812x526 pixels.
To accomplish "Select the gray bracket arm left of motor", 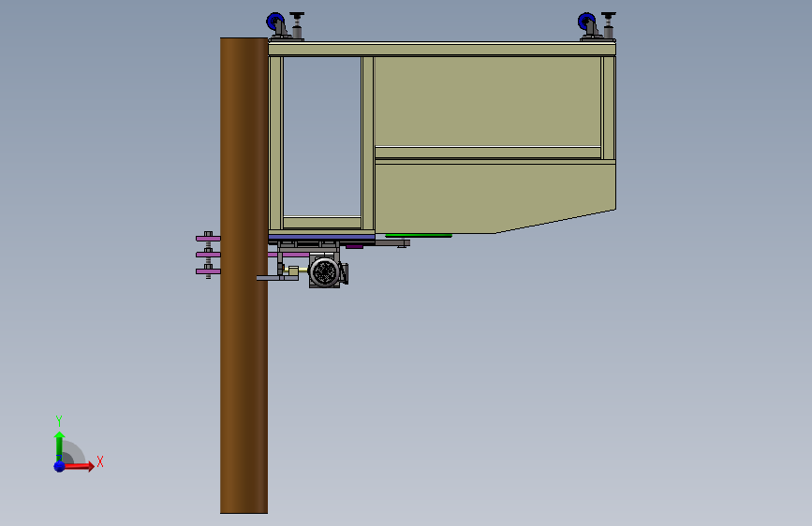I will (x=277, y=278).
